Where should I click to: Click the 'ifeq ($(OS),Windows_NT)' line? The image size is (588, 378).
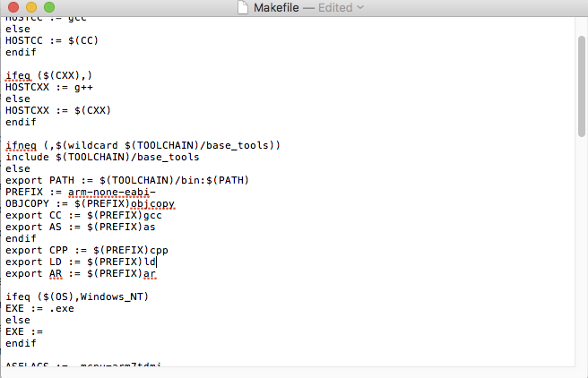coord(77,296)
